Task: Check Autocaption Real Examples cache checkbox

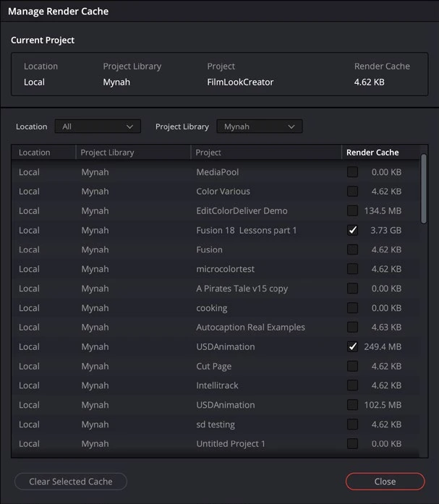Action: click(352, 328)
